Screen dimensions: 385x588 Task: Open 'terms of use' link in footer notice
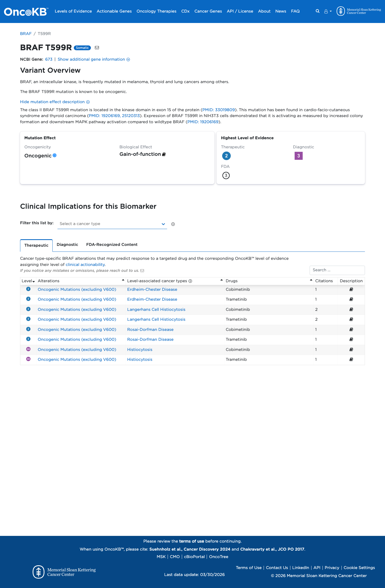point(191,541)
